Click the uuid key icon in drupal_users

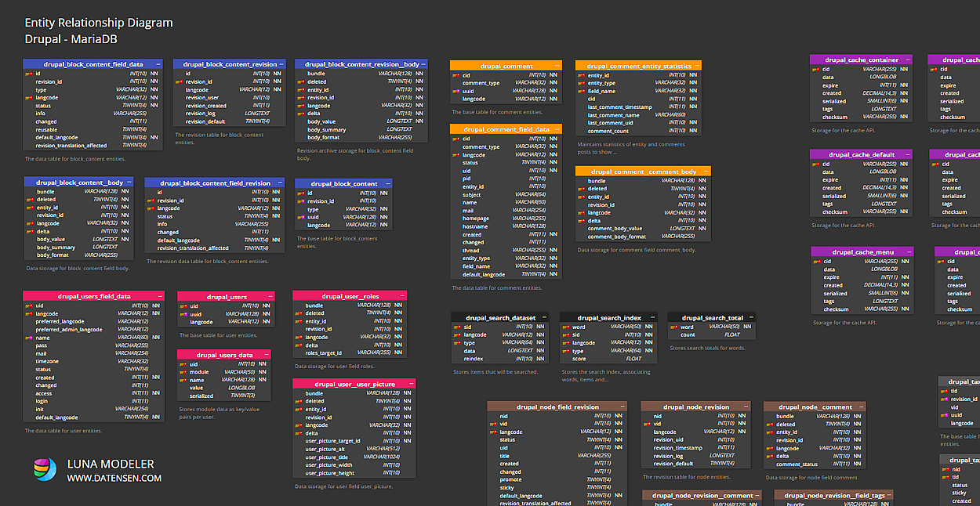click(183, 314)
